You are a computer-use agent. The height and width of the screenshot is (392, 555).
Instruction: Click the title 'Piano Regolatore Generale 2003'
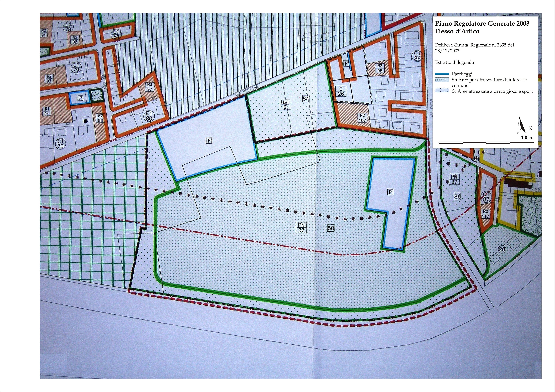click(x=482, y=23)
